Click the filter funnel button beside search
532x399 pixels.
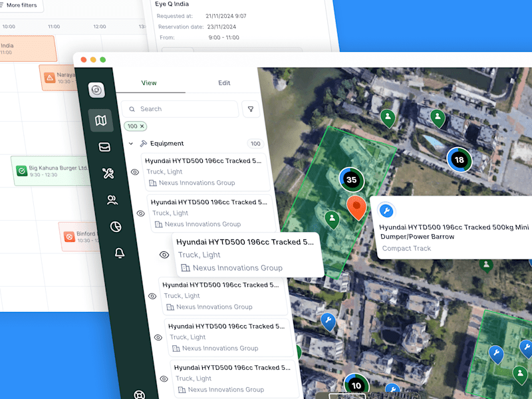pyautogui.click(x=251, y=109)
